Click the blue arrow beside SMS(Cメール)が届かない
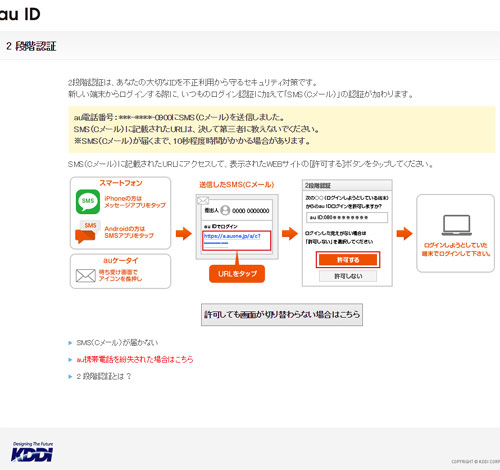This screenshot has width=500, height=470. (x=70, y=343)
